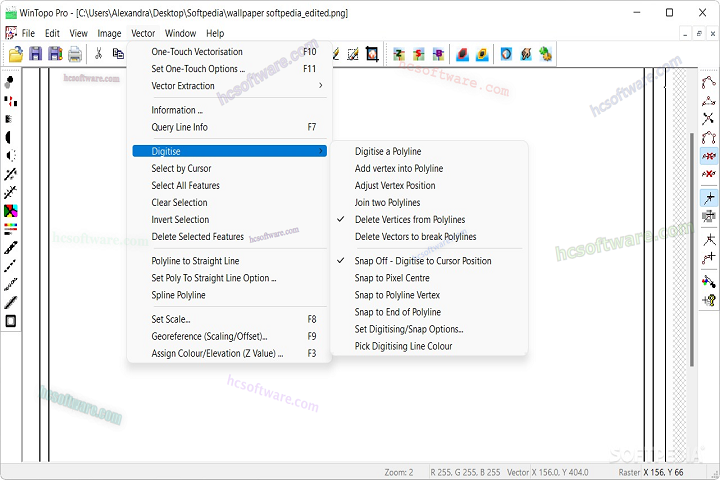Click the MDI document icon left of the File menu
The width and height of the screenshot is (720, 480).
pos(11,33)
